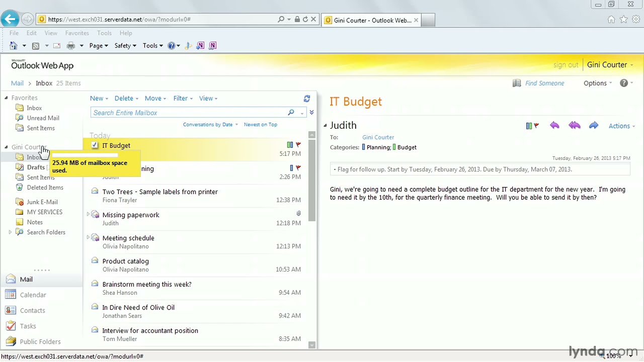Image resolution: width=644 pixels, height=362 pixels.
Task: Open the Move dropdown menu
Action: tap(155, 99)
